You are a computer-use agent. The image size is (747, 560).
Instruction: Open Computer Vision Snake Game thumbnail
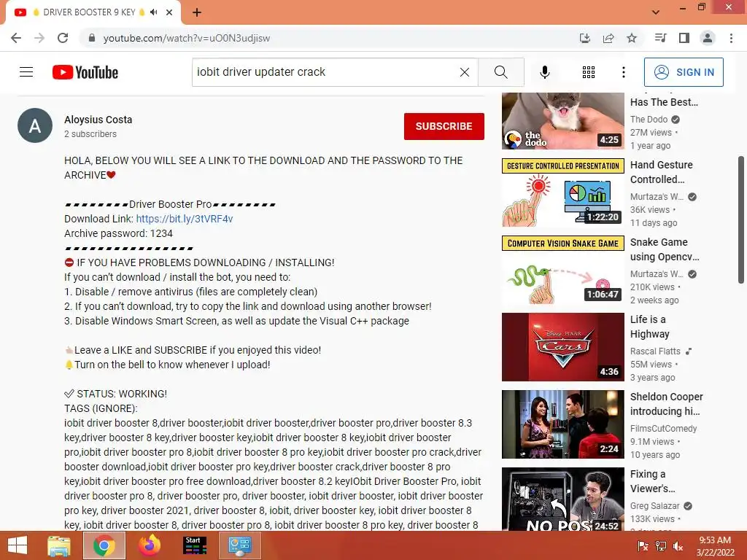[562, 270]
